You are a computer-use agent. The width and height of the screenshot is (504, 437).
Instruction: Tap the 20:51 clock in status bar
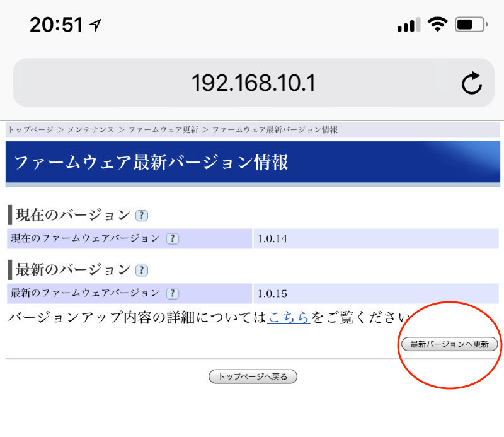pos(56,25)
